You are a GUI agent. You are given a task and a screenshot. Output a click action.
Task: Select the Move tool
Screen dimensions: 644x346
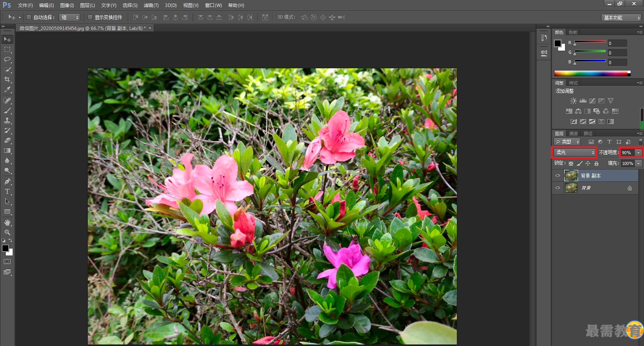click(x=7, y=40)
